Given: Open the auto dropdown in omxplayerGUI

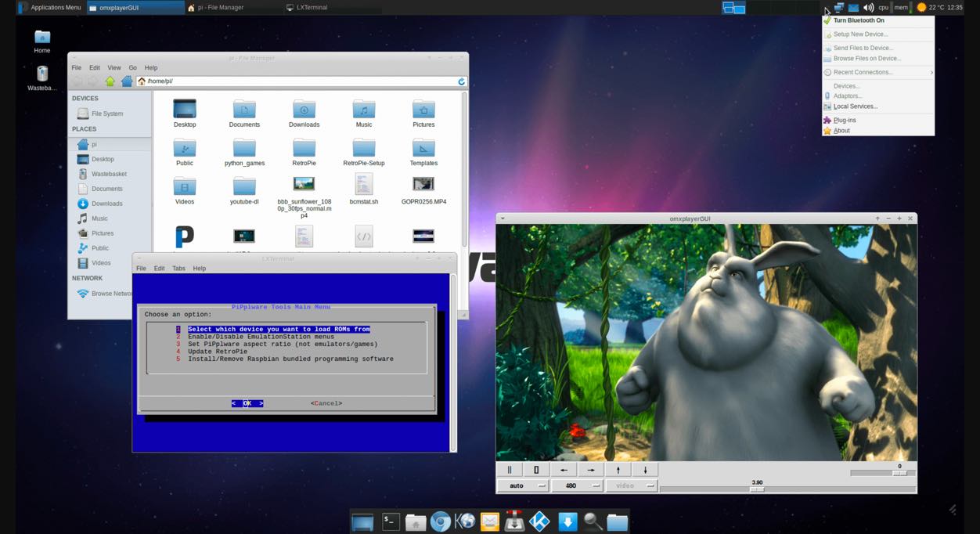Looking at the screenshot, I should tap(522, 485).
